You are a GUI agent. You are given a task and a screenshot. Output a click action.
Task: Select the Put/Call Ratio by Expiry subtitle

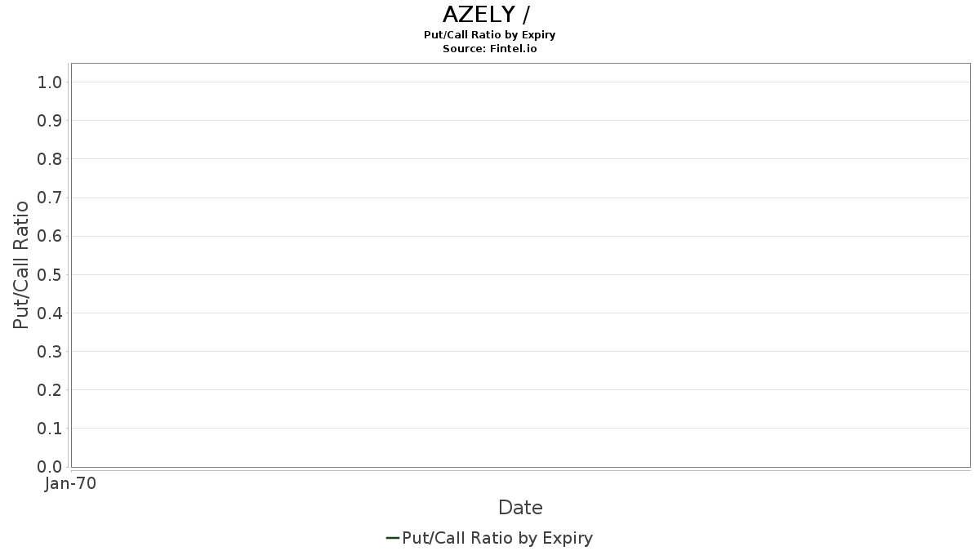click(x=489, y=35)
